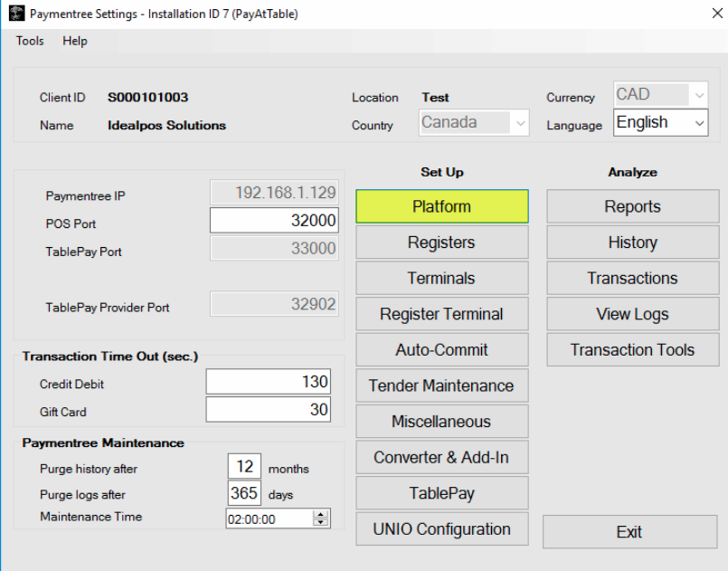This screenshot has width=728, height=571.
Task: Open Miscellaneous settings
Action: (442, 421)
